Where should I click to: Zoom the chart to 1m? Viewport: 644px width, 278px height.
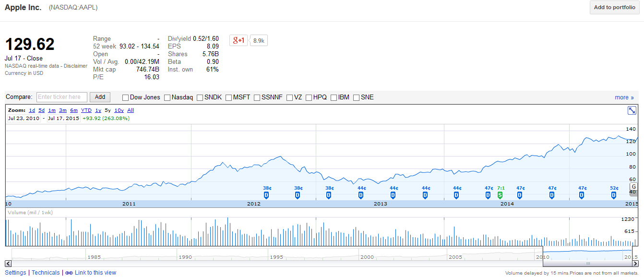point(52,110)
